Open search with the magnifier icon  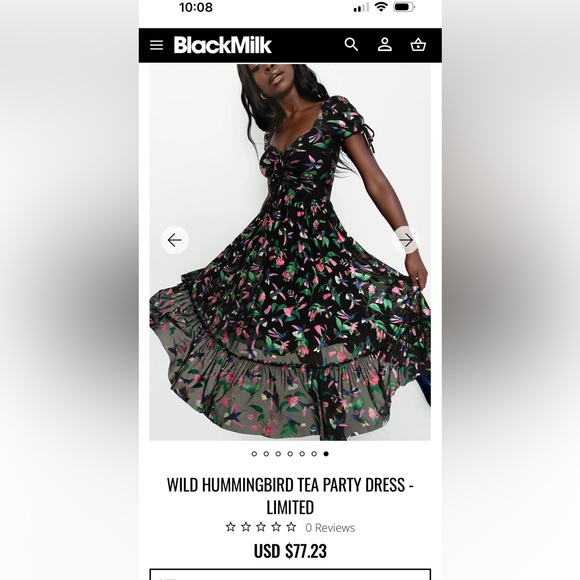click(x=351, y=45)
